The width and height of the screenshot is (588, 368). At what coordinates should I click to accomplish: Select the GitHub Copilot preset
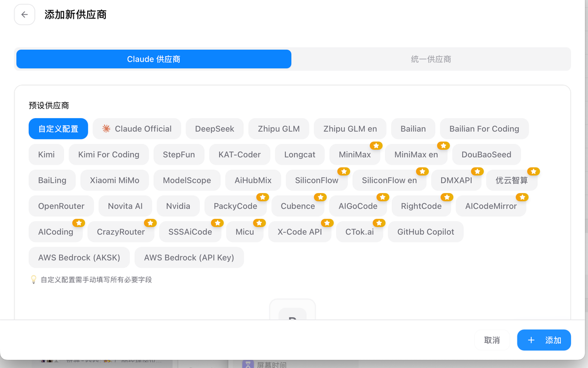pos(425,232)
